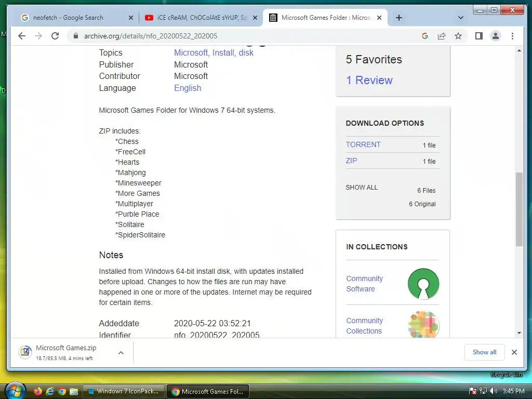532x399 pixels.
Task: Open the network tray icon
Action: click(483, 391)
